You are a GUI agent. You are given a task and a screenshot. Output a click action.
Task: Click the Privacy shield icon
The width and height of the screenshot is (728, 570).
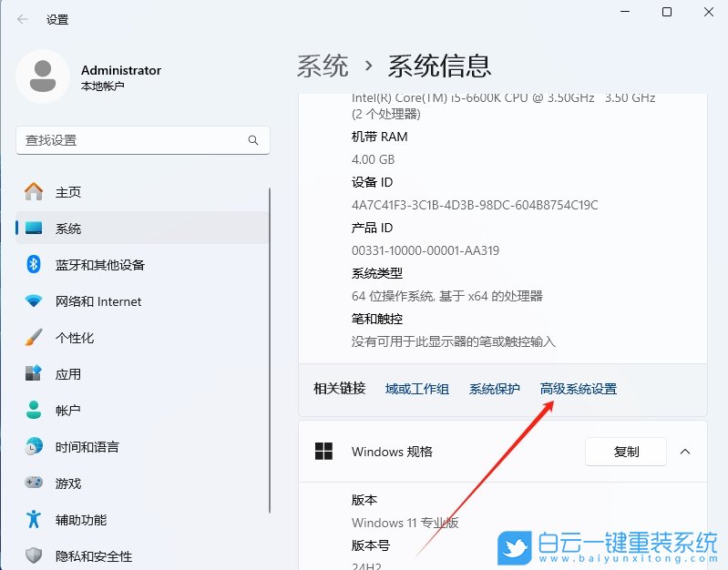pyautogui.click(x=34, y=555)
